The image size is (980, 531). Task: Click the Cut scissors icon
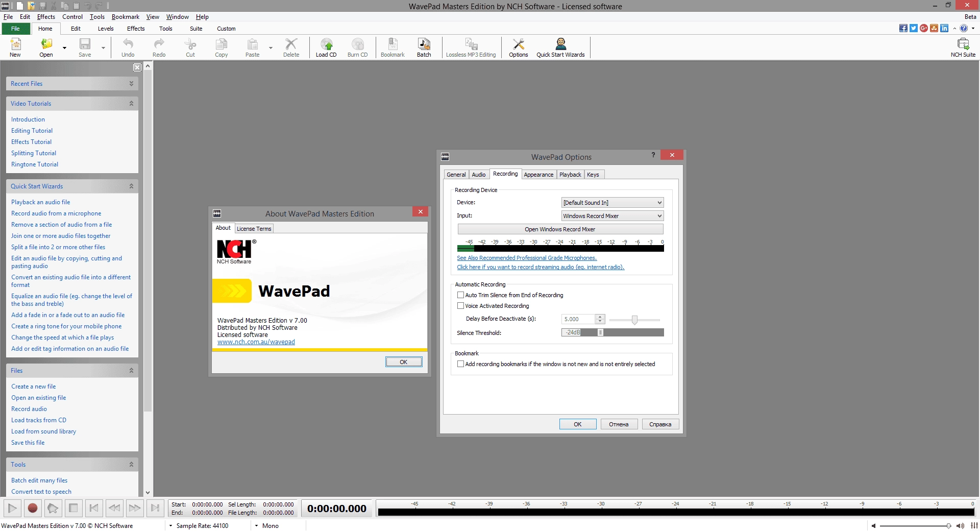(190, 47)
